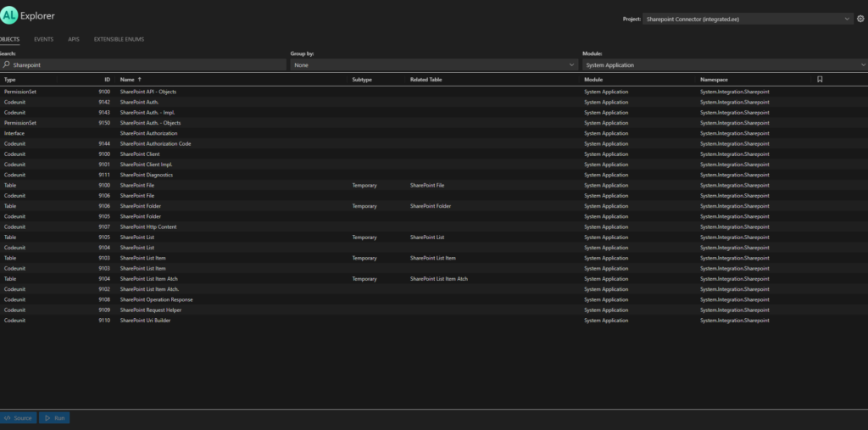Switch to the APIs tab
The width and height of the screenshot is (868, 430).
[x=74, y=39]
